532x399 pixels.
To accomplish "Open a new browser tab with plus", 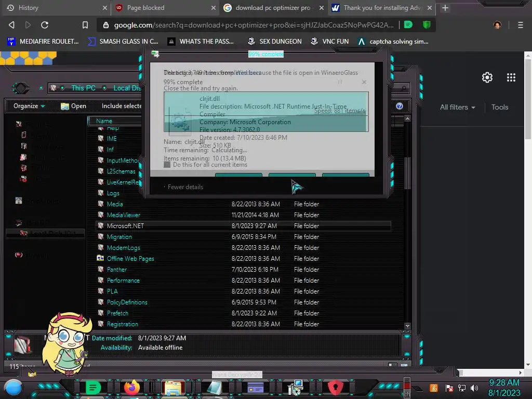I will (445, 8).
